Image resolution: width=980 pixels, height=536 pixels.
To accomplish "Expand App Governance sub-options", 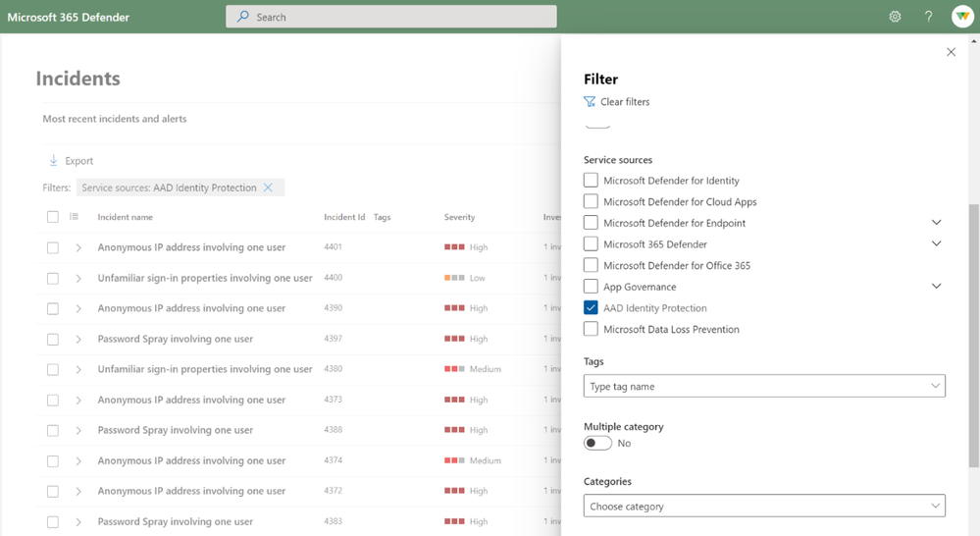I will [936, 286].
